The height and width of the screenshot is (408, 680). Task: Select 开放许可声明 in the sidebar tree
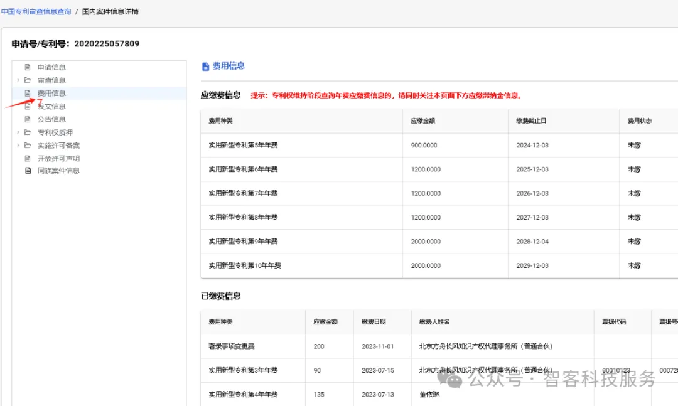click(56, 158)
